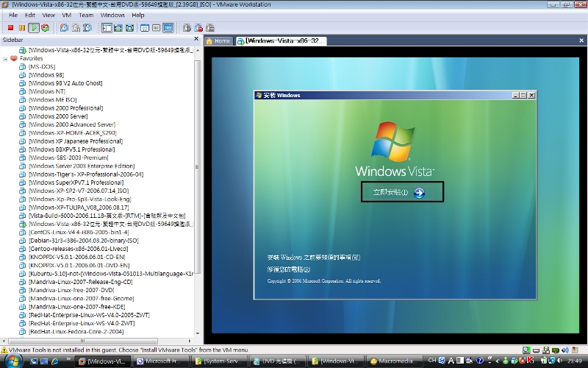Open the Help menu
The width and height of the screenshot is (588, 368).
(x=138, y=15)
